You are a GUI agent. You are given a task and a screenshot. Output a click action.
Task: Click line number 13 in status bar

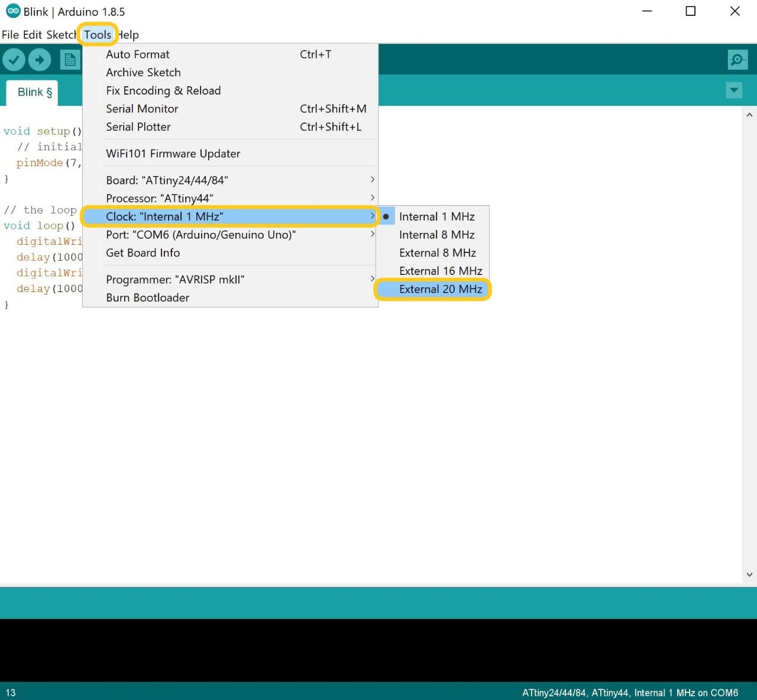(x=11, y=693)
